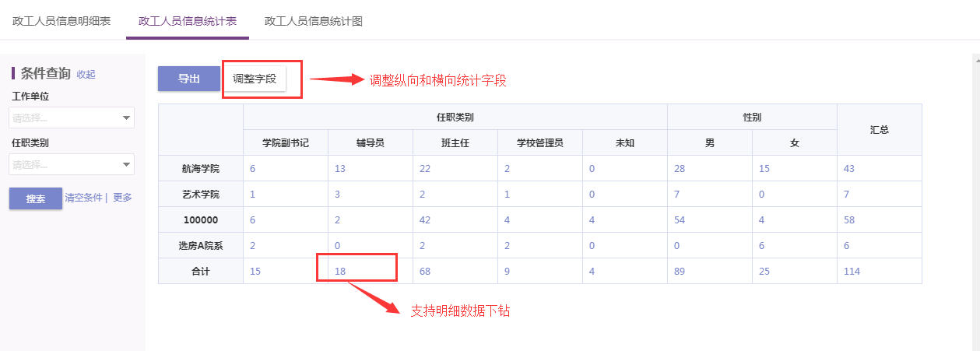
Task: Click the 搜索 search button
Action: tap(36, 198)
